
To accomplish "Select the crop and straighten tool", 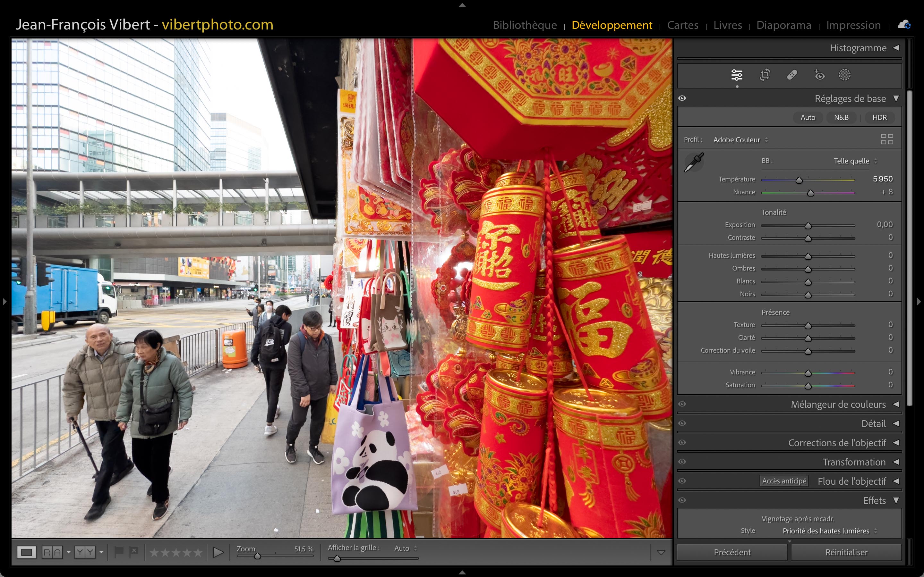I will [x=765, y=75].
